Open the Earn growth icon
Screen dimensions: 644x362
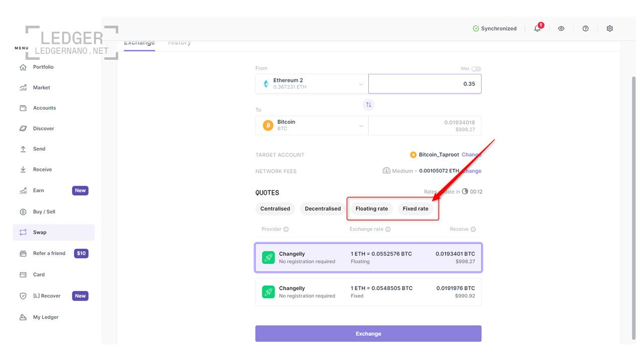click(23, 191)
